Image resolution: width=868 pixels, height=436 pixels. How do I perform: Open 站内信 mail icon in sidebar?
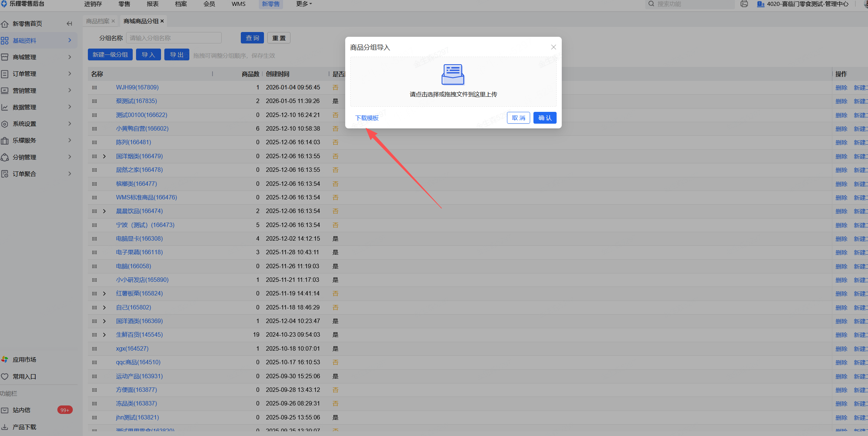(5, 410)
